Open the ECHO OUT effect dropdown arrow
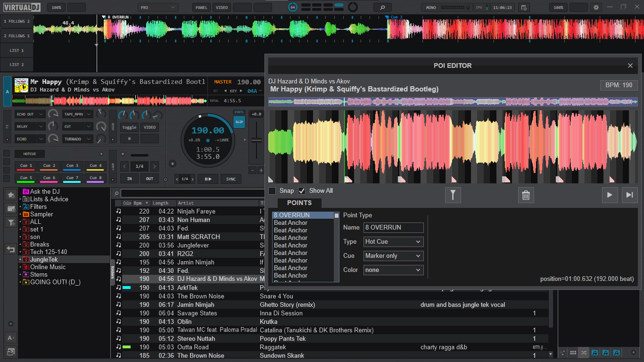 coord(41,114)
